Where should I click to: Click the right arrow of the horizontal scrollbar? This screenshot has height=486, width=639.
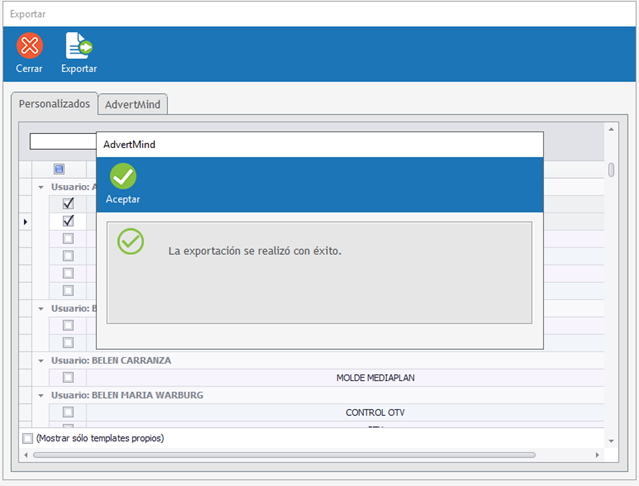pos(598,455)
